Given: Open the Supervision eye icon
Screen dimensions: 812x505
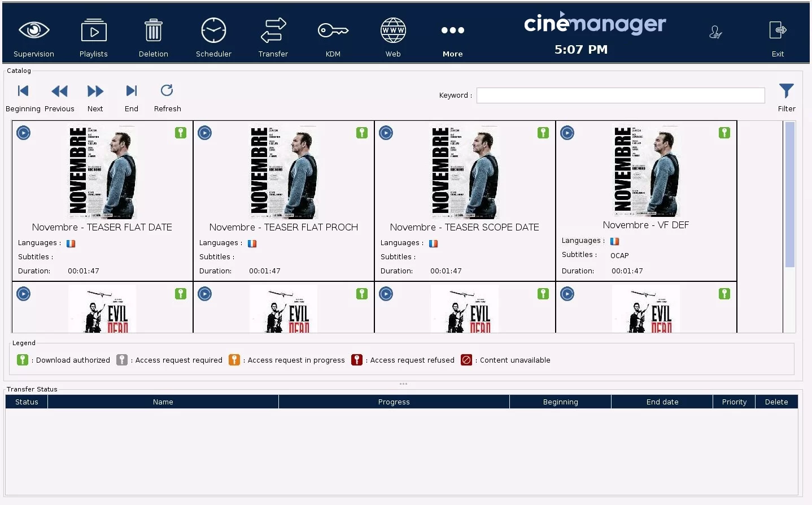Looking at the screenshot, I should 34,31.
